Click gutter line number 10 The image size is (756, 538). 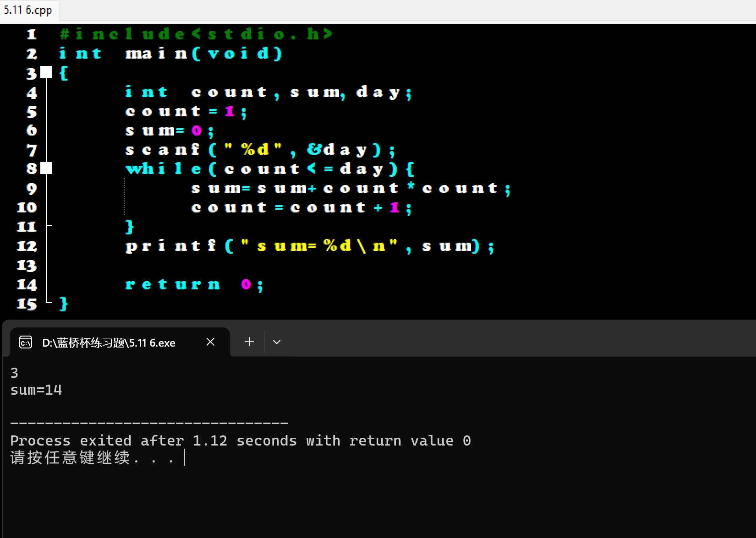(x=27, y=207)
